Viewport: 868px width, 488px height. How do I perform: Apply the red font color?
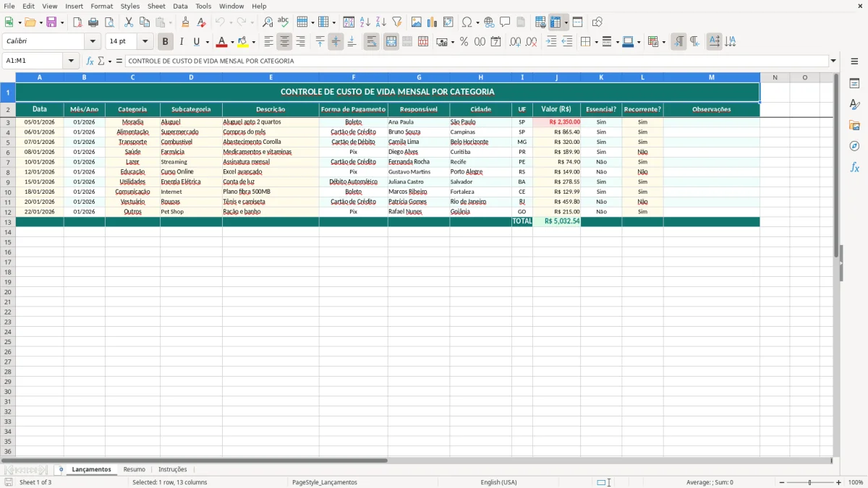pos(221,42)
